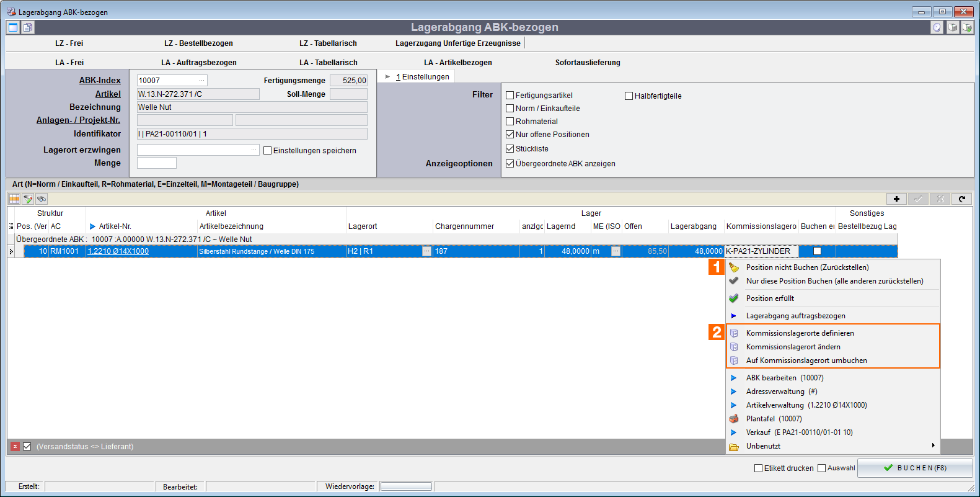Click the column chooser icon at grid corner
Screen dimensions: 980x497
[x=11, y=226]
